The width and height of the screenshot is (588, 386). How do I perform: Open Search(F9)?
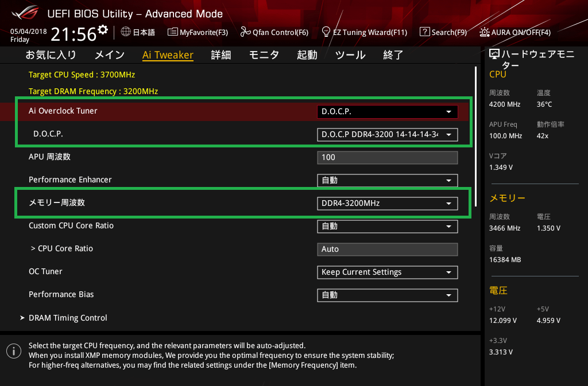click(443, 32)
